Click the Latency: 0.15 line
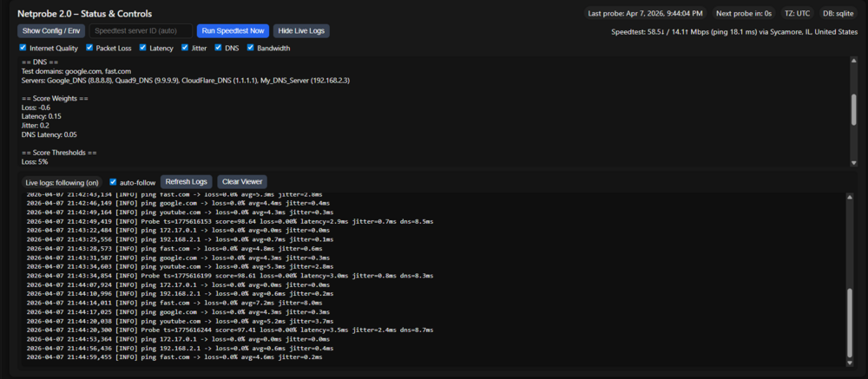 tap(42, 117)
